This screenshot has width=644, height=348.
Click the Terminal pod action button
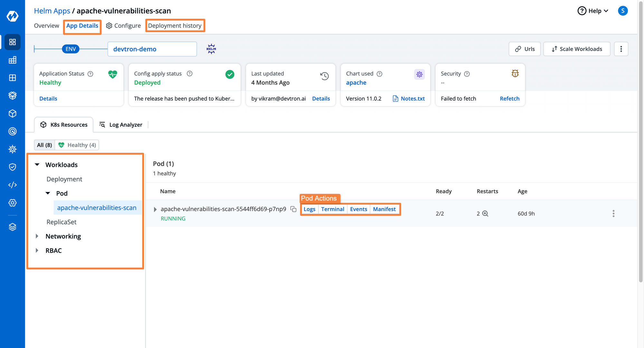(333, 209)
